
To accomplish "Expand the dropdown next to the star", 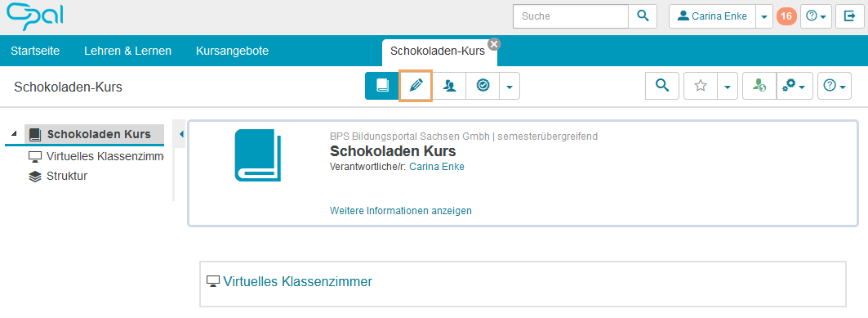I will pos(728,86).
